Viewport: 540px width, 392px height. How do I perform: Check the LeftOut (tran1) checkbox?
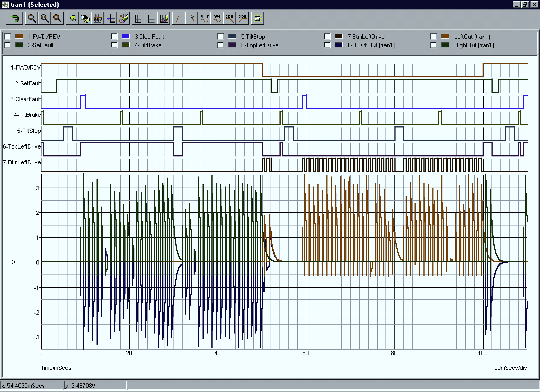point(434,37)
